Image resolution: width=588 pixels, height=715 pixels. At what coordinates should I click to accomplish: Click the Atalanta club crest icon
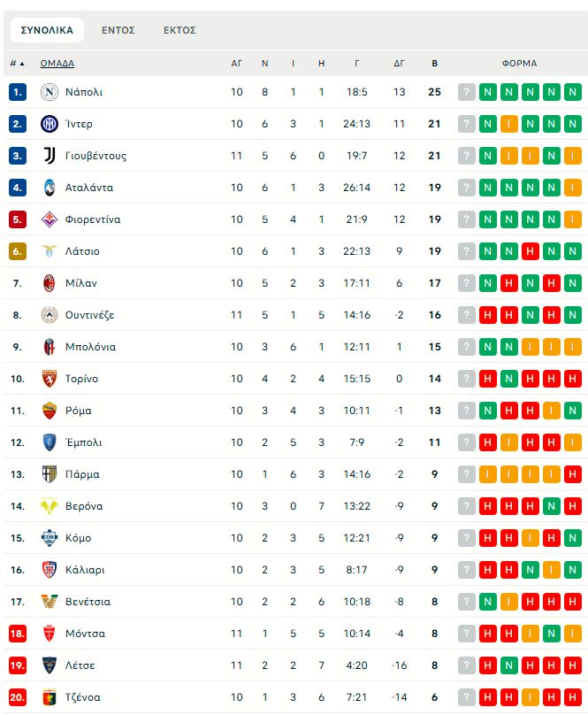[x=50, y=188]
